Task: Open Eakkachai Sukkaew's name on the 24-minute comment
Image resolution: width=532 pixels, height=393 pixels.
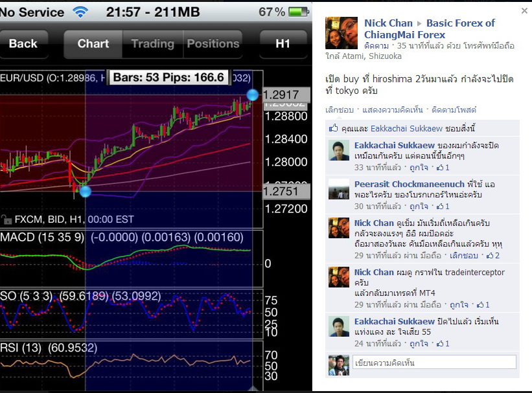Action: coord(395,321)
